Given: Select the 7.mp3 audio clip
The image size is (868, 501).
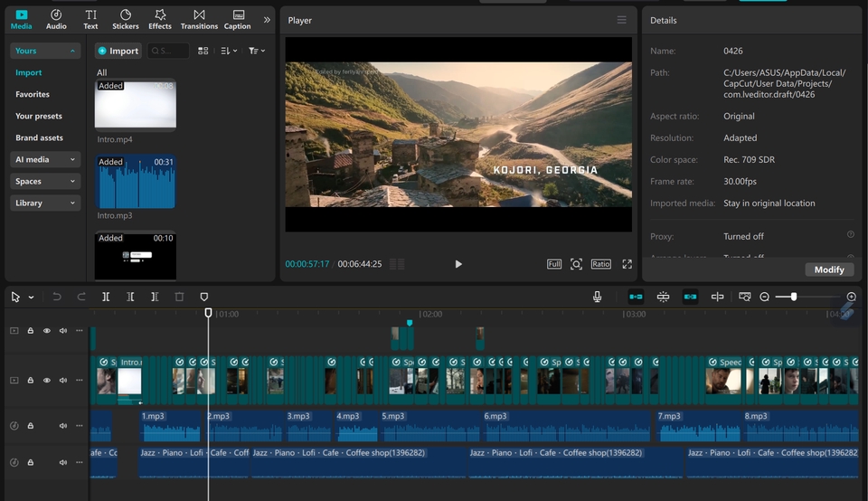Looking at the screenshot, I should tap(698, 426).
